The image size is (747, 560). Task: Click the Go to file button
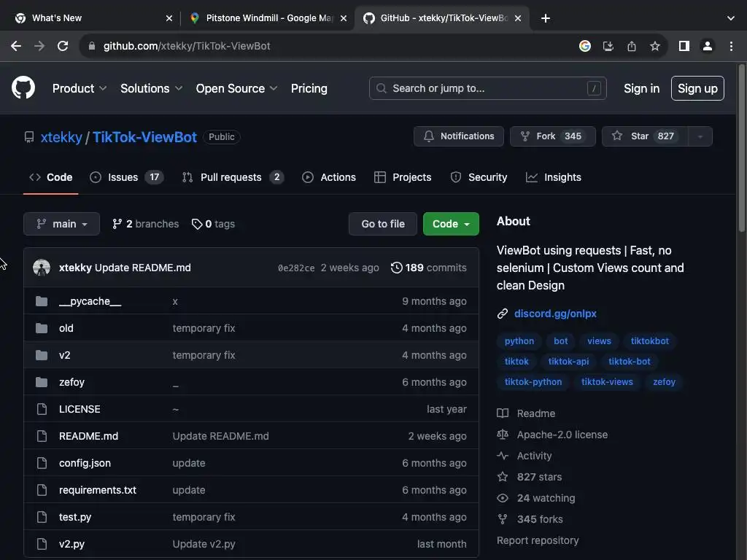pyautogui.click(x=383, y=224)
